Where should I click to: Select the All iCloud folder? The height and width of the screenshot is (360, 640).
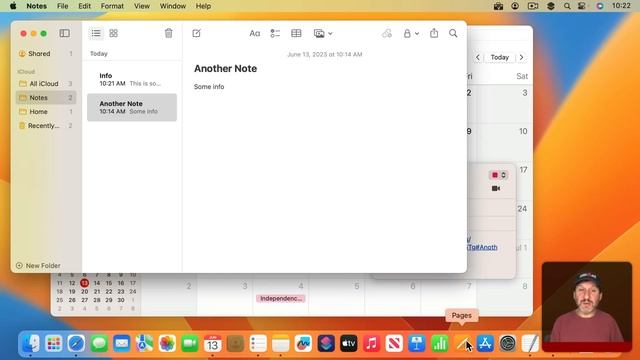click(46, 84)
